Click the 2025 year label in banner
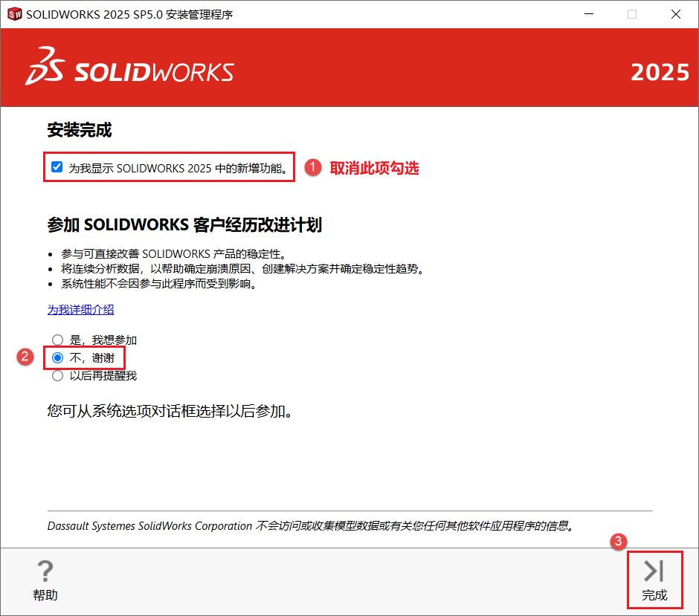The height and width of the screenshot is (616, 699). [x=660, y=72]
